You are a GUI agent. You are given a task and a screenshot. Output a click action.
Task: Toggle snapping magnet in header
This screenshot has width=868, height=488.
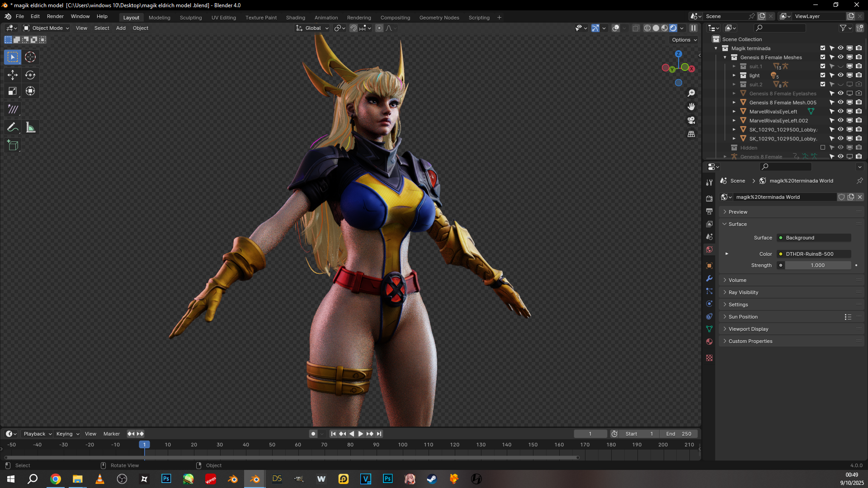click(x=354, y=28)
